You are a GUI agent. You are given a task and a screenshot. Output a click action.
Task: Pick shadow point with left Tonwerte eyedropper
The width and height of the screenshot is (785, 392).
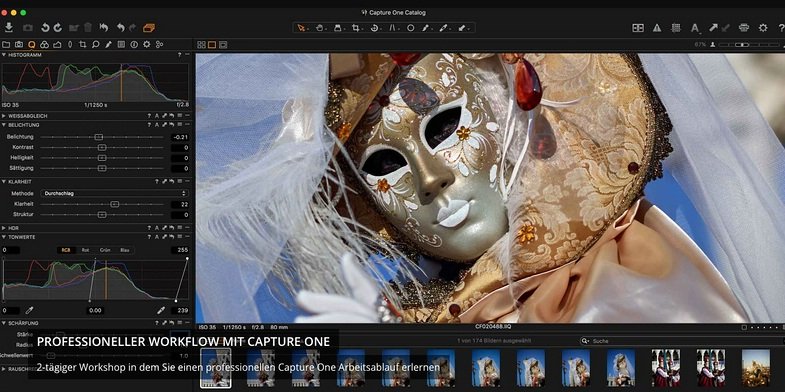[x=29, y=310]
